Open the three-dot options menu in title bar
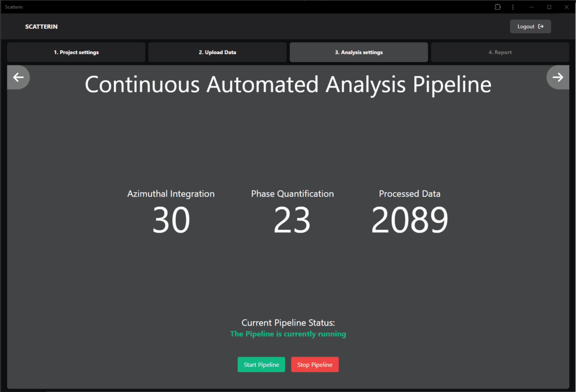The height and width of the screenshot is (392, 576). (x=513, y=7)
